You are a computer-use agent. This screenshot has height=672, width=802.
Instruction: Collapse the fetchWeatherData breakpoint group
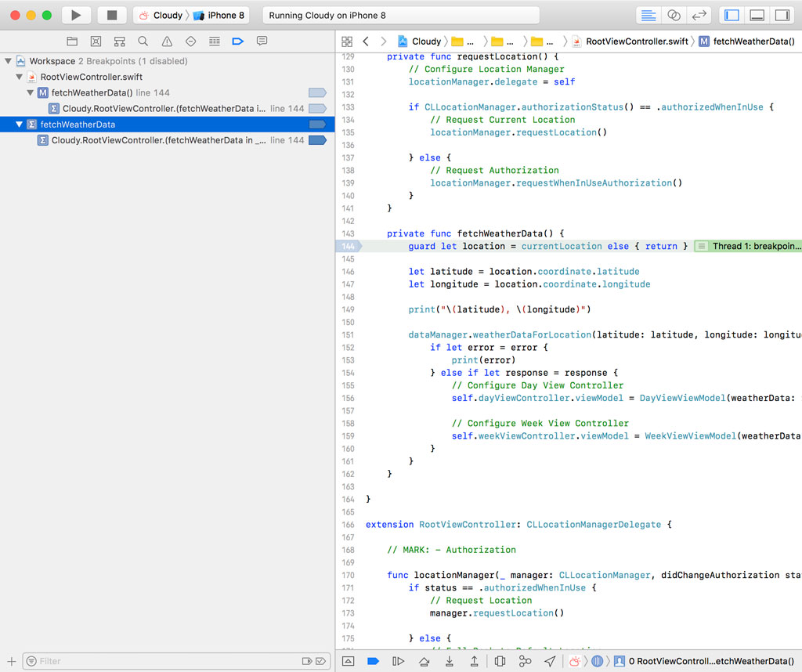coord(19,124)
